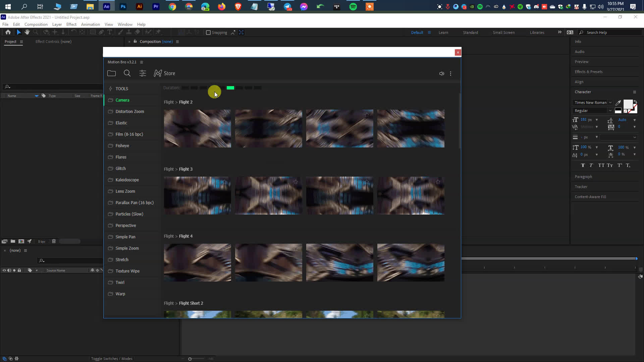Select the Learn workspace

pos(443,32)
